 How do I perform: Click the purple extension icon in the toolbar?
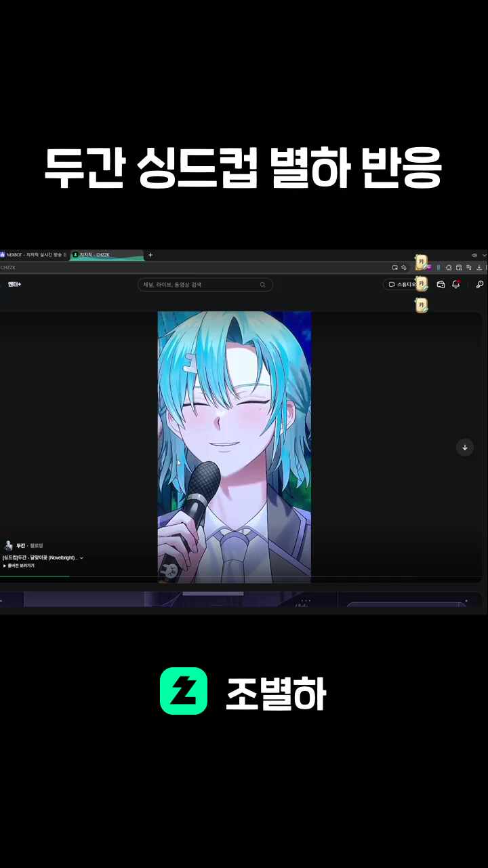pos(429,268)
